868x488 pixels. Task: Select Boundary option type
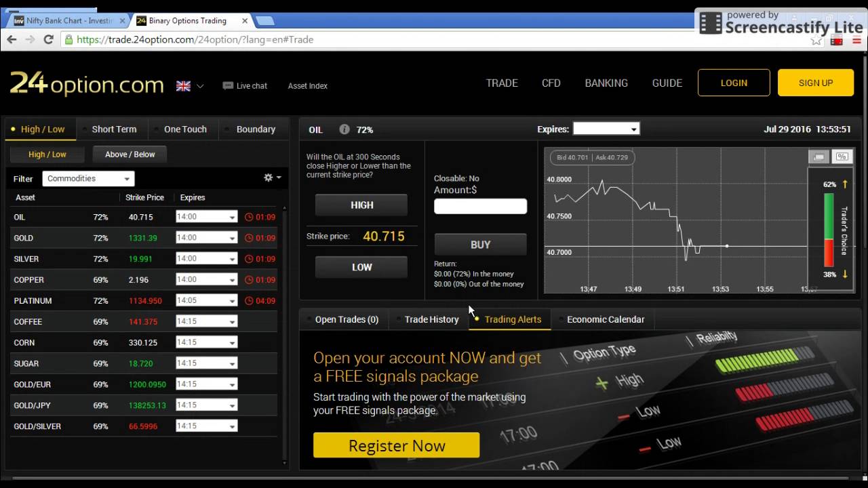(x=254, y=129)
